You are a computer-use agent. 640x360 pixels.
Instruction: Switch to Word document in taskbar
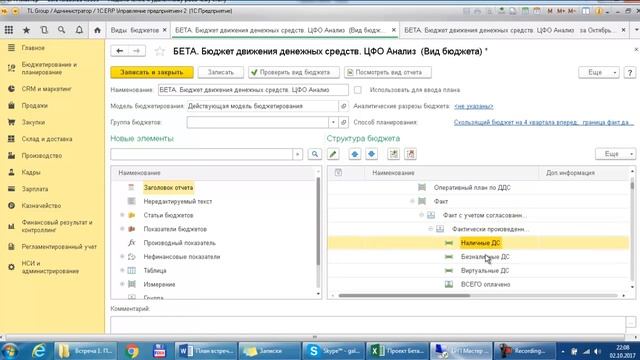[206, 351]
